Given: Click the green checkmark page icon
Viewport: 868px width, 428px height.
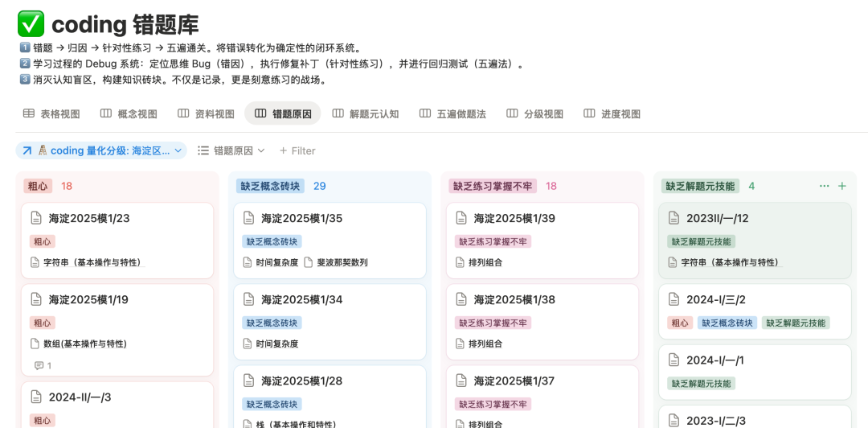Looking at the screenshot, I should 31,24.
